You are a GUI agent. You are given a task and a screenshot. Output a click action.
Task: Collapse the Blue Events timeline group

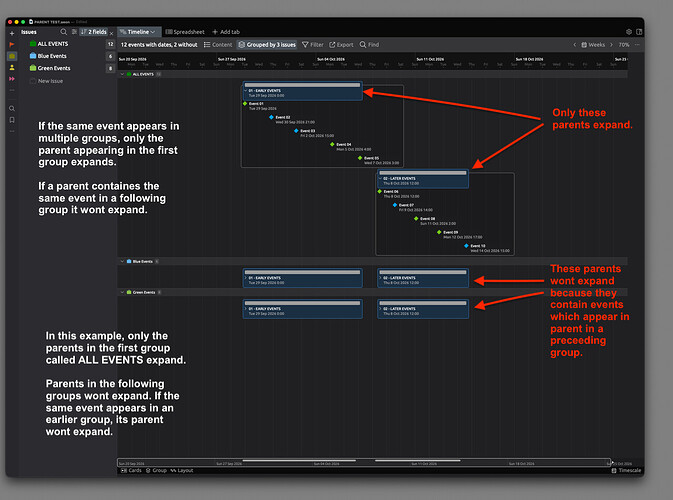pyautogui.click(x=122, y=261)
